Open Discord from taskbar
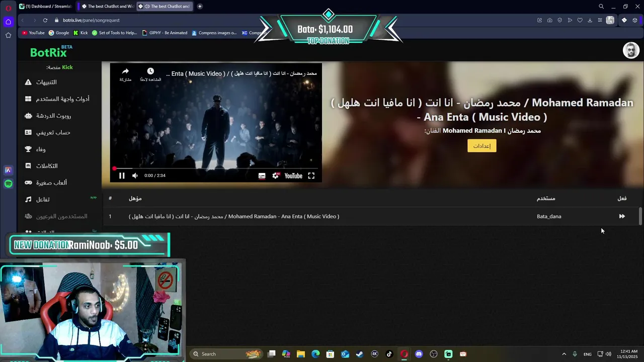Image resolution: width=644 pixels, height=362 pixels. tap(419, 354)
